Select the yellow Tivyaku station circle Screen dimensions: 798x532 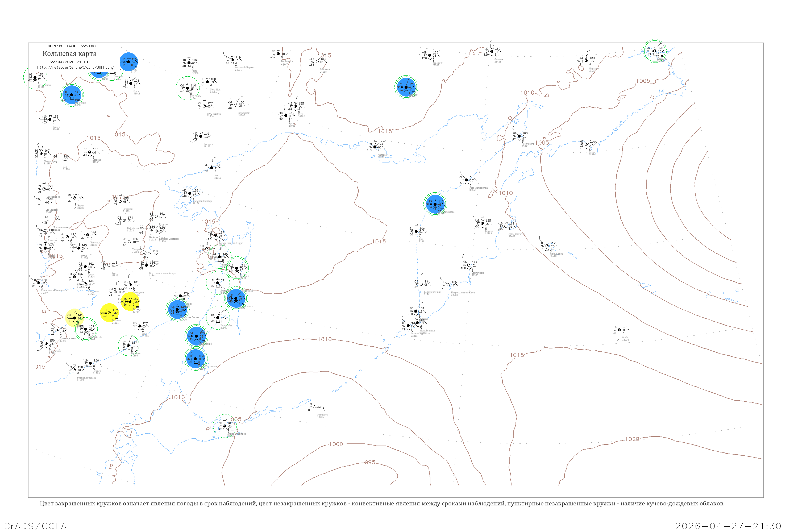[x=130, y=301]
